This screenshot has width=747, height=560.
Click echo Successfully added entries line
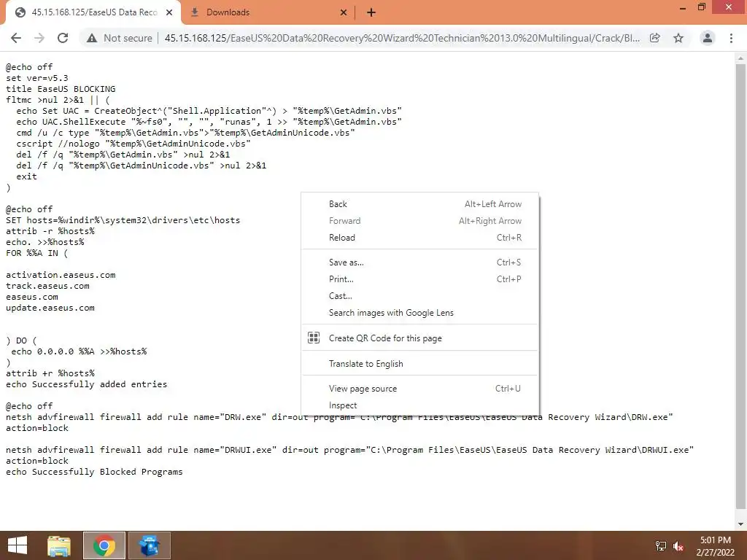tap(87, 384)
